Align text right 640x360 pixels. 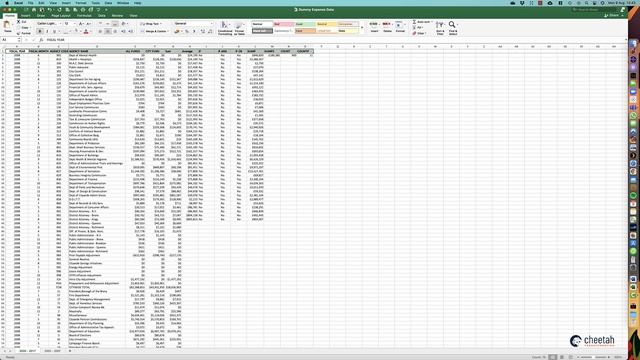(115, 31)
